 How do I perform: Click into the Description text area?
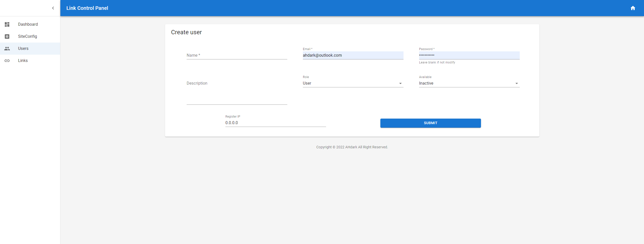point(237,92)
